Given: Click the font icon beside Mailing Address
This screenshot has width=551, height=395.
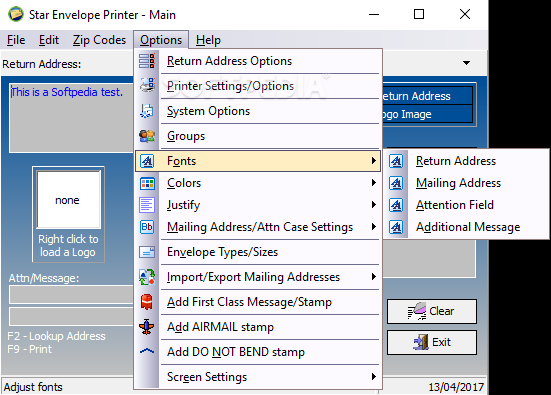Looking at the screenshot, I should [x=396, y=183].
